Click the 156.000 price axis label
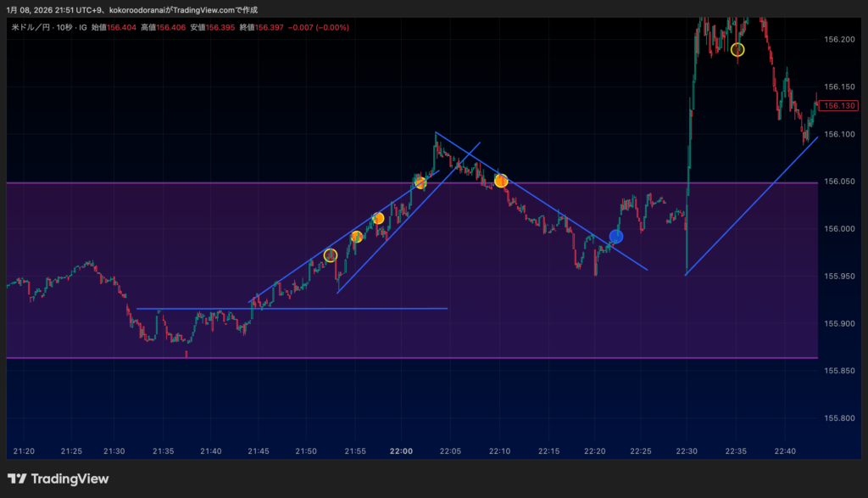This screenshot has width=868, height=498. (x=839, y=228)
